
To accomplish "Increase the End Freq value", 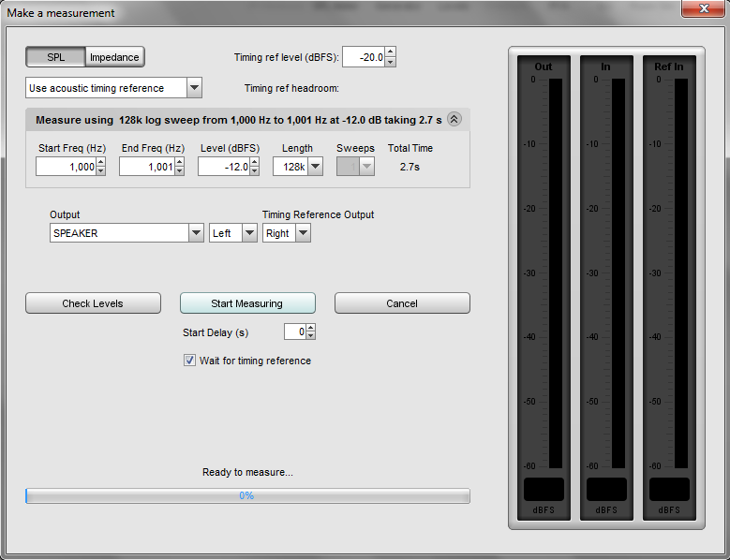I will pyautogui.click(x=179, y=162).
